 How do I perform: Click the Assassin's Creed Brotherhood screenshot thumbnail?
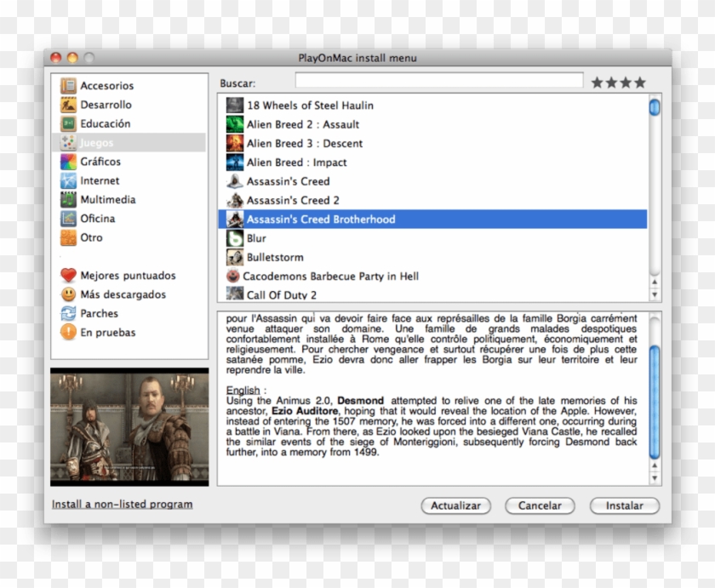pos(129,427)
